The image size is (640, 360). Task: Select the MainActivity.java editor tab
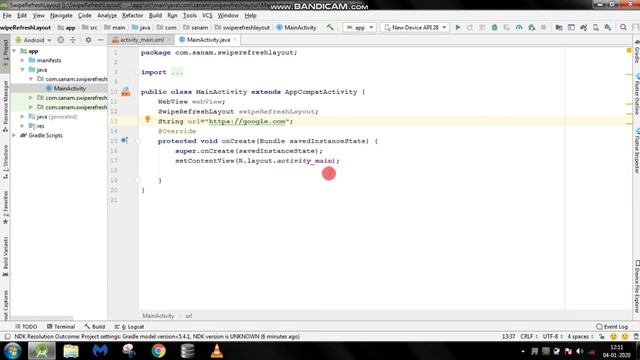[x=208, y=40]
